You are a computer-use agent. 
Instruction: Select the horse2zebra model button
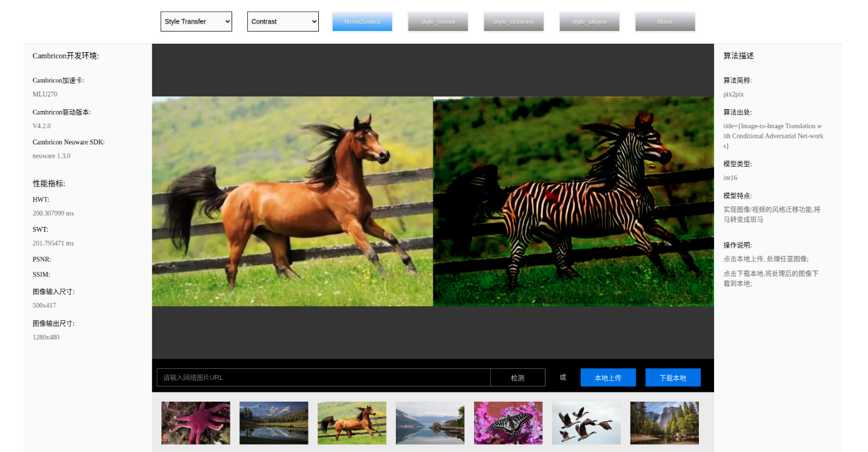pos(362,21)
